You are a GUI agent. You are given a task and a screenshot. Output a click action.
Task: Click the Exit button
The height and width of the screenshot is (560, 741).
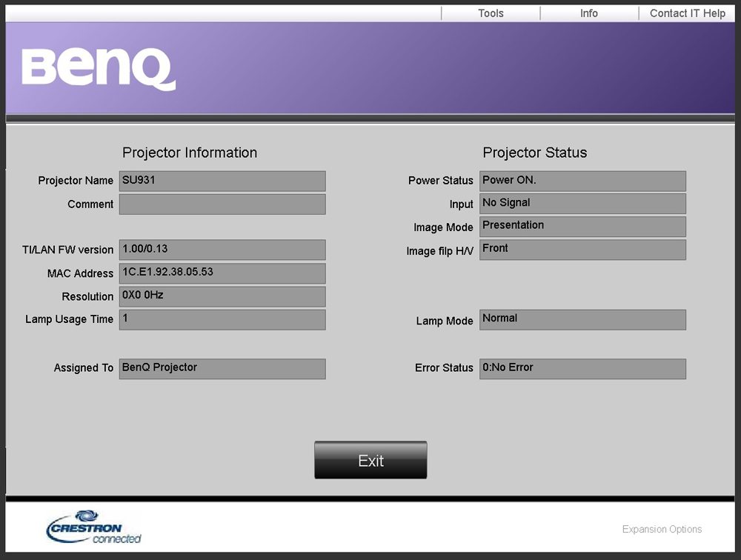point(370,460)
